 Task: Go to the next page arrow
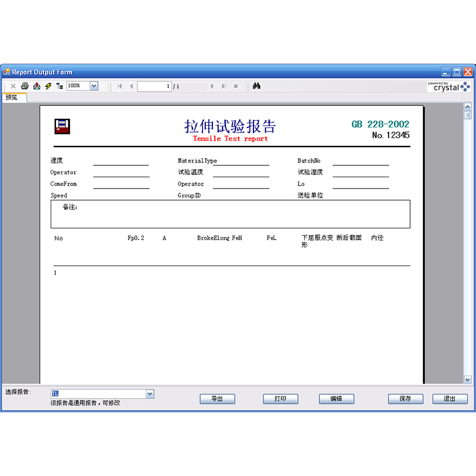(x=212, y=86)
